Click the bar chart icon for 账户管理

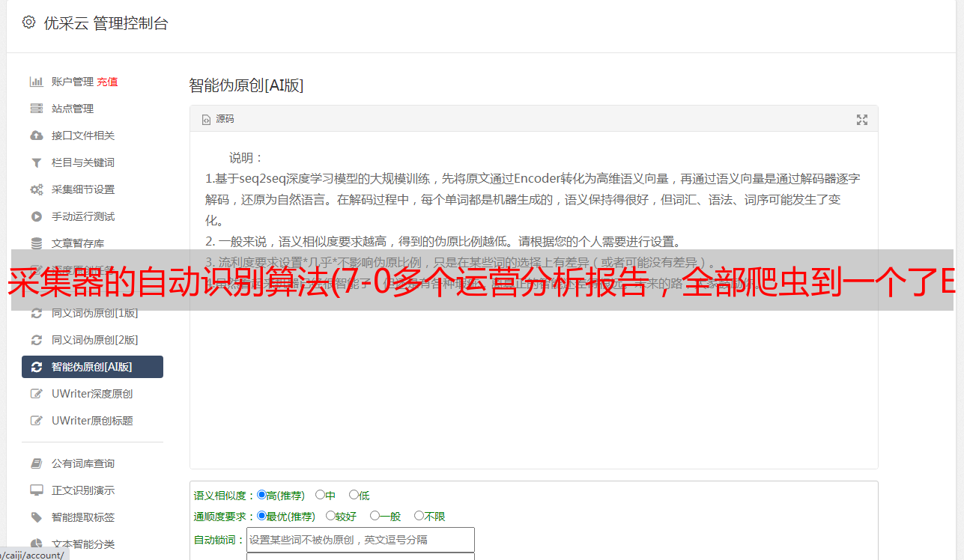(x=36, y=82)
